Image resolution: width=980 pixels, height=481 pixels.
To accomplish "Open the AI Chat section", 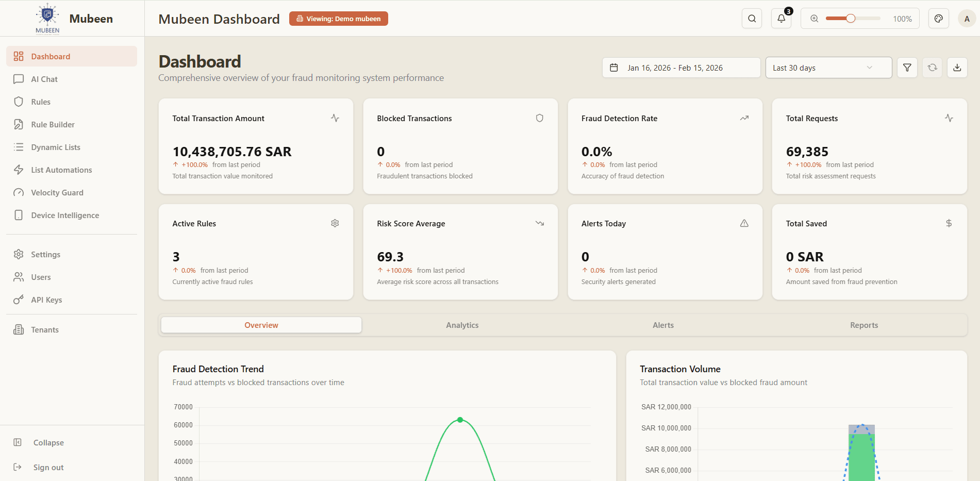I will point(44,79).
